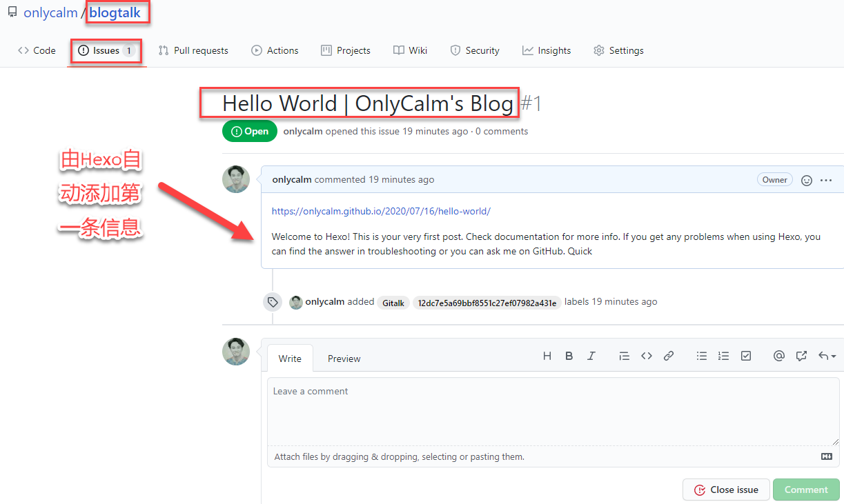Open the Wiki tab

[x=410, y=50]
